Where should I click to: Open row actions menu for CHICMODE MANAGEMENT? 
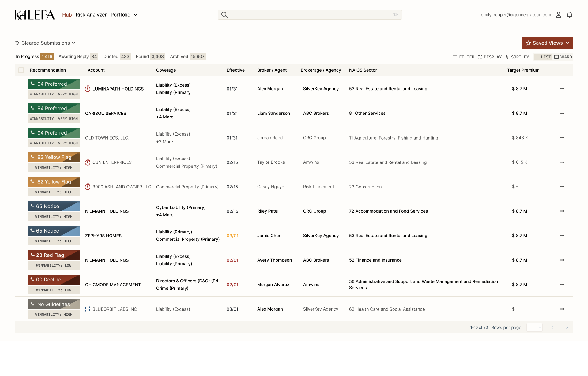click(562, 285)
